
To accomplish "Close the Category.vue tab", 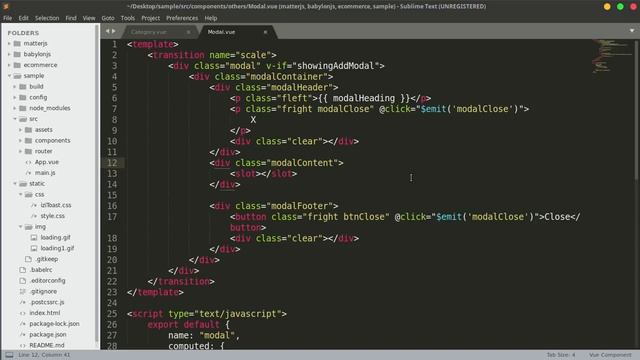I will pos(189,32).
